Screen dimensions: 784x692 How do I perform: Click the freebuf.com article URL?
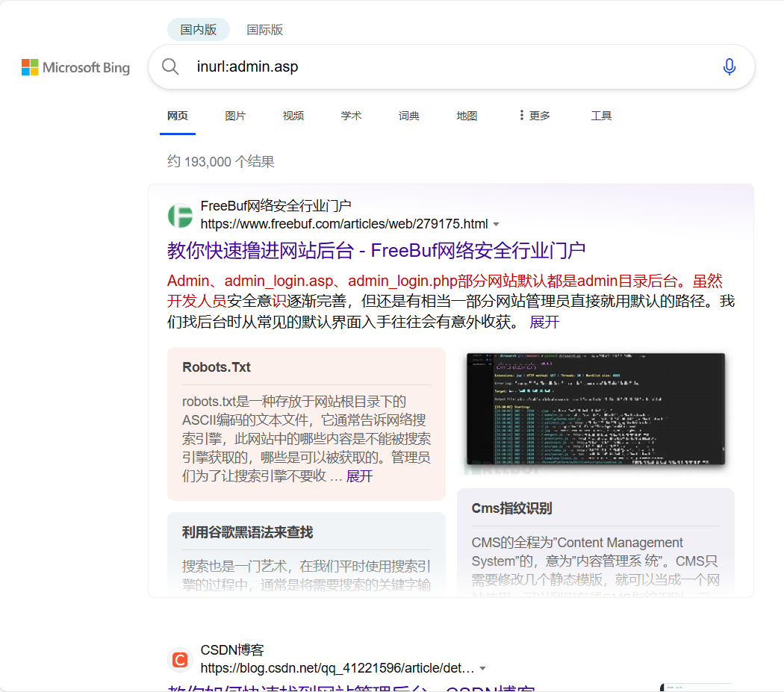[x=344, y=224]
